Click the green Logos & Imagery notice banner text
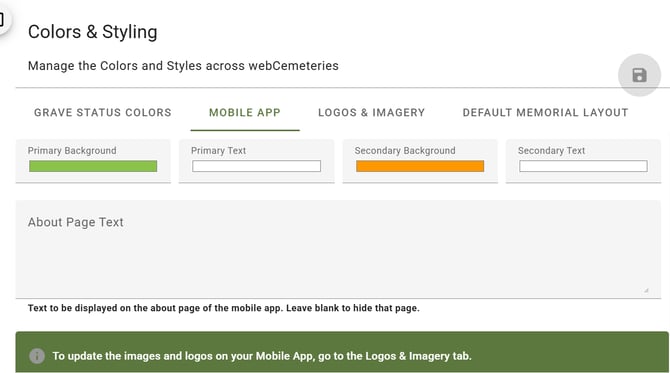 pyautogui.click(x=262, y=356)
